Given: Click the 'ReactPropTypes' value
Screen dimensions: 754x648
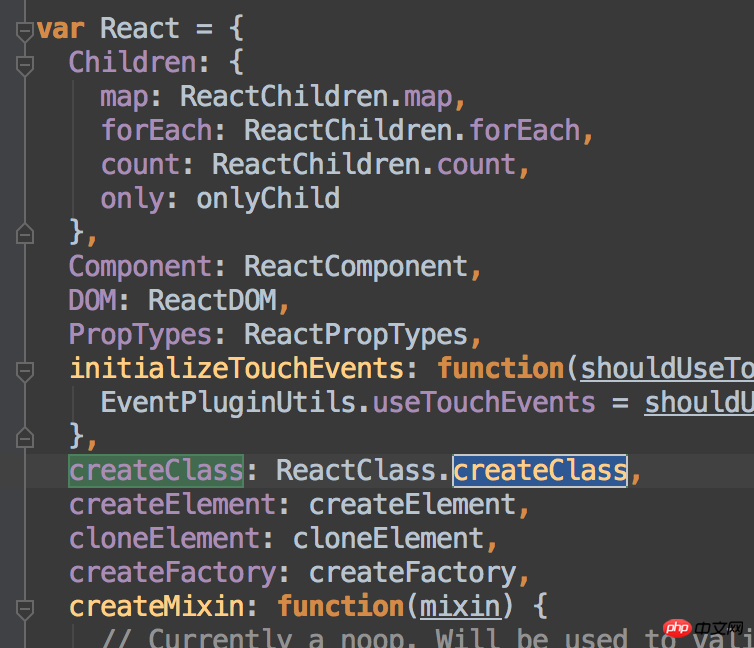Looking at the screenshot, I should coord(356,335).
